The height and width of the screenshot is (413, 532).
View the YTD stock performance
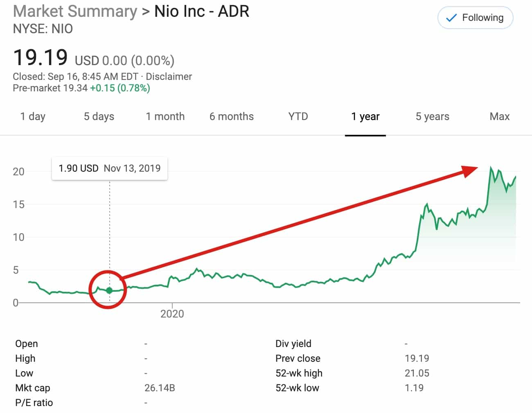coord(298,116)
